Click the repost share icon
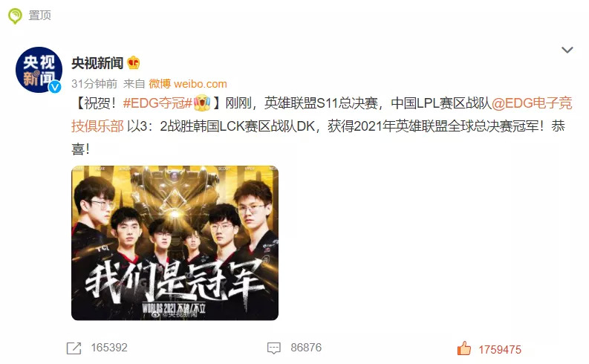The image size is (589, 364). click(74, 348)
